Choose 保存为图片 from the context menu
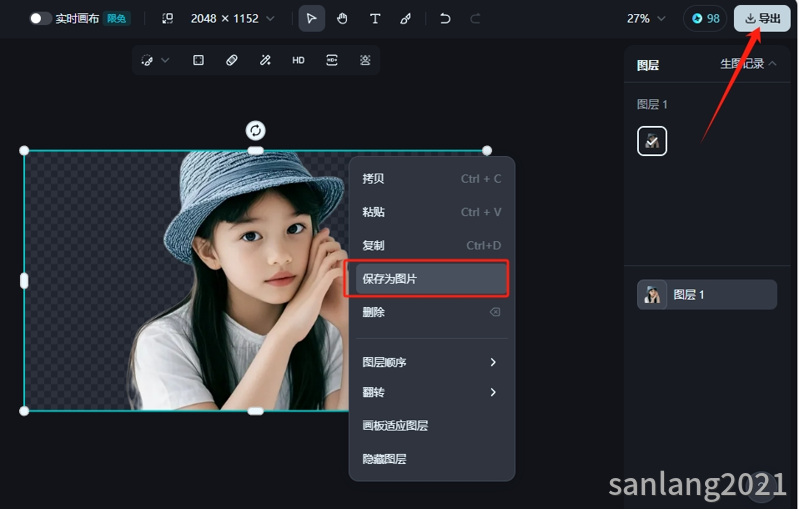This screenshot has width=799, height=509. 432,279
